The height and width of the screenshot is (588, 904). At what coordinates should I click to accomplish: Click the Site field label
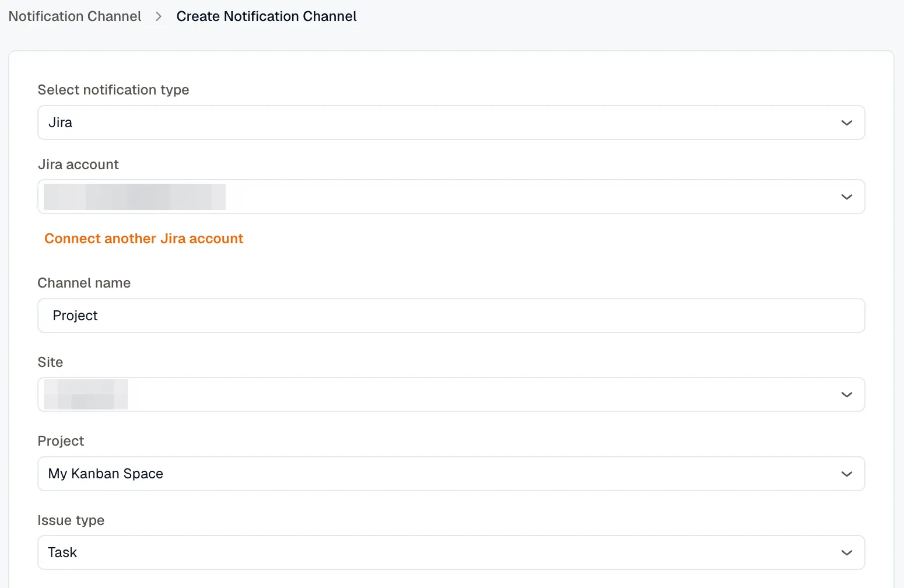[x=50, y=362]
